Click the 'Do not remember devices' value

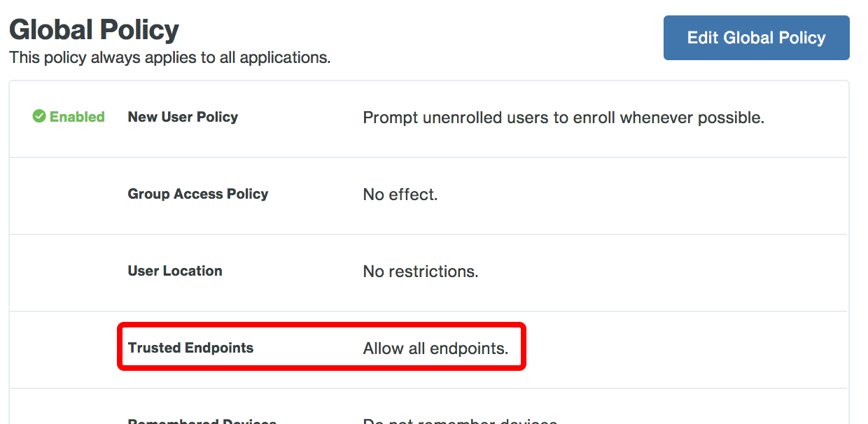click(459, 421)
